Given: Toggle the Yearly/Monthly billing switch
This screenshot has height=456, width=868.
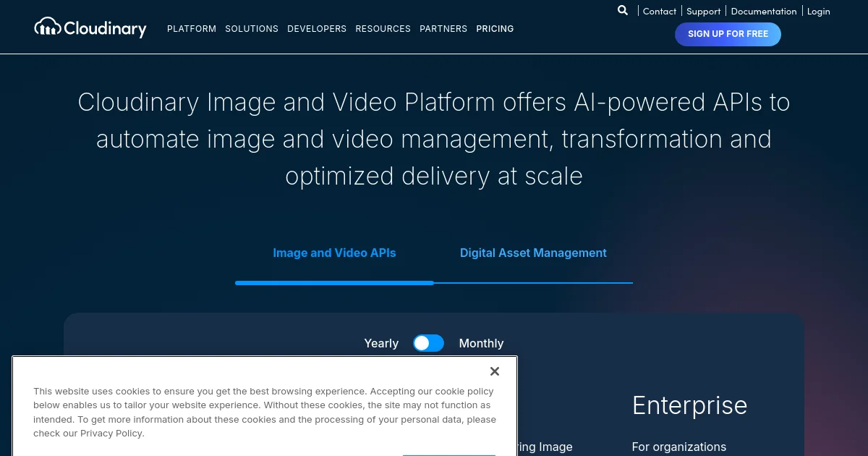Looking at the screenshot, I should pyautogui.click(x=428, y=343).
